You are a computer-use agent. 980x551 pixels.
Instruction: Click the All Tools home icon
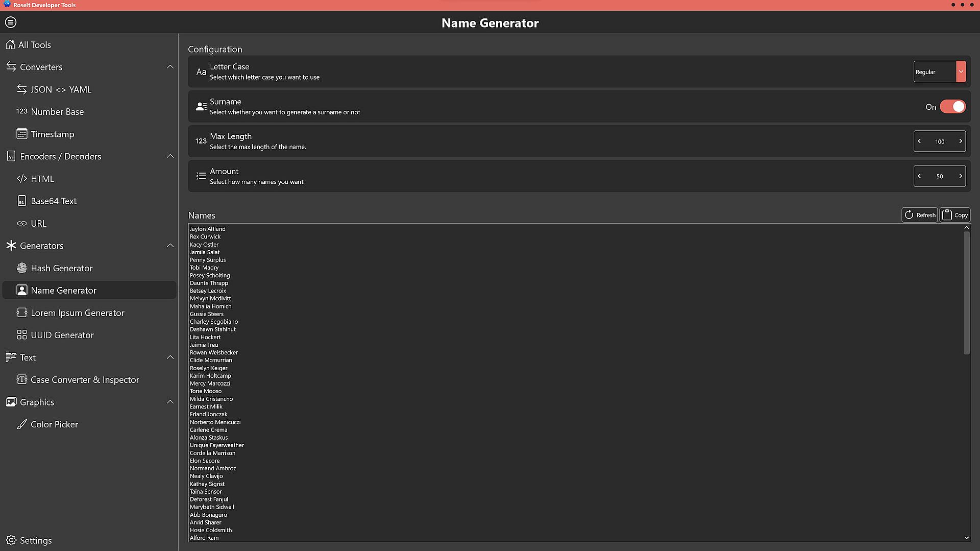[10, 45]
